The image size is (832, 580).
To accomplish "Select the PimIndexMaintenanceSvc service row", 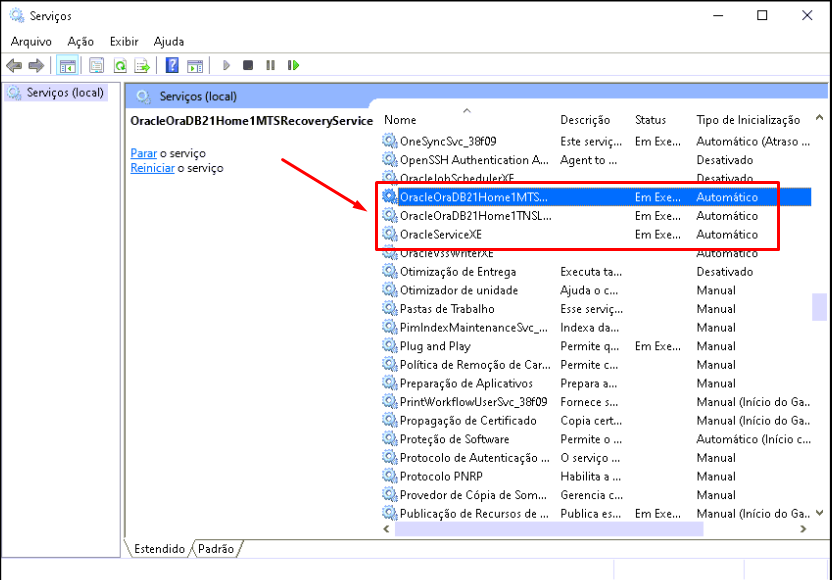I will click(596, 327).
